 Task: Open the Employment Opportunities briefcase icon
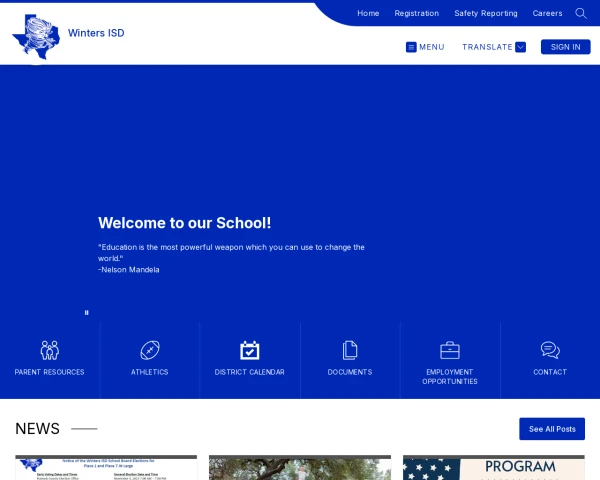coord(450,350)
